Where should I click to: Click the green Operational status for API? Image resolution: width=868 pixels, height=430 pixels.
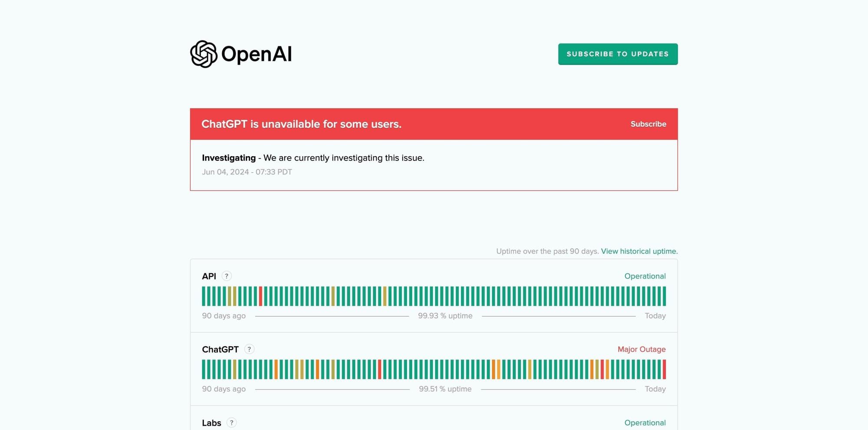click(x=645, y=276)
